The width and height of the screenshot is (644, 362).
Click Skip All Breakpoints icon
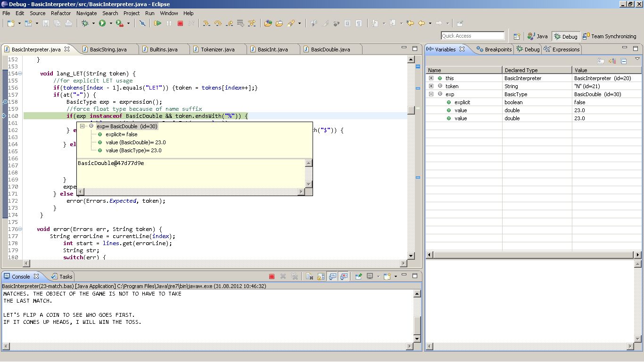[142, 23]
